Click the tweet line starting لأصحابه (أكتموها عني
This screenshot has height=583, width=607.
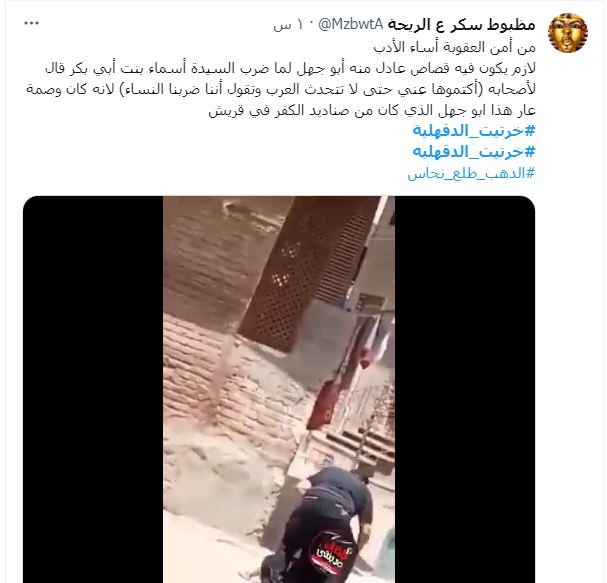(281, 89)
